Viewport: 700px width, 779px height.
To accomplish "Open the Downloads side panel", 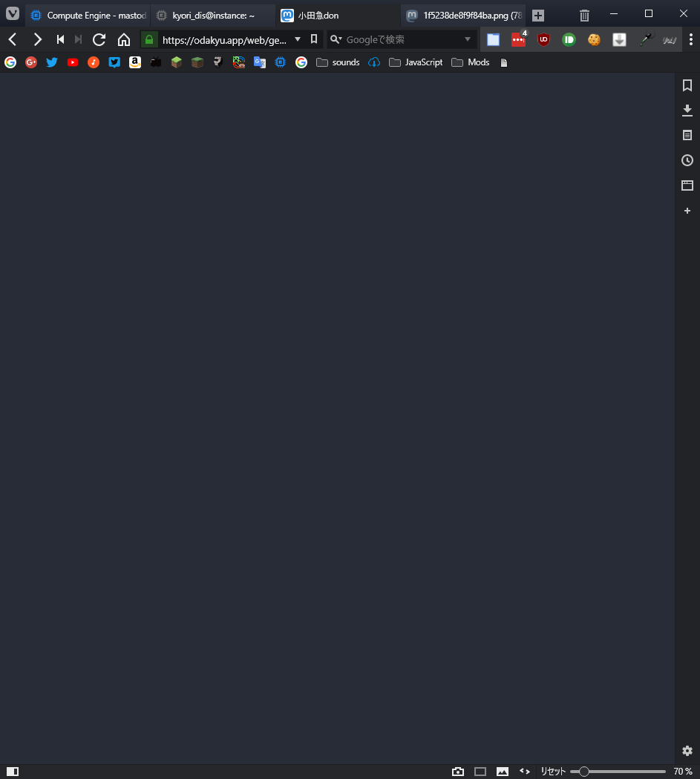I will [687, 111].
